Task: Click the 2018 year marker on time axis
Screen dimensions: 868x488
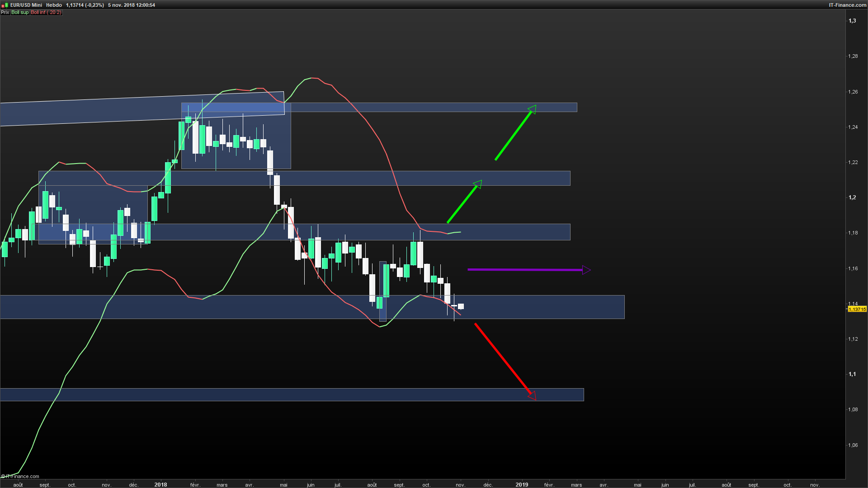Action: click(x=160, y=484)
